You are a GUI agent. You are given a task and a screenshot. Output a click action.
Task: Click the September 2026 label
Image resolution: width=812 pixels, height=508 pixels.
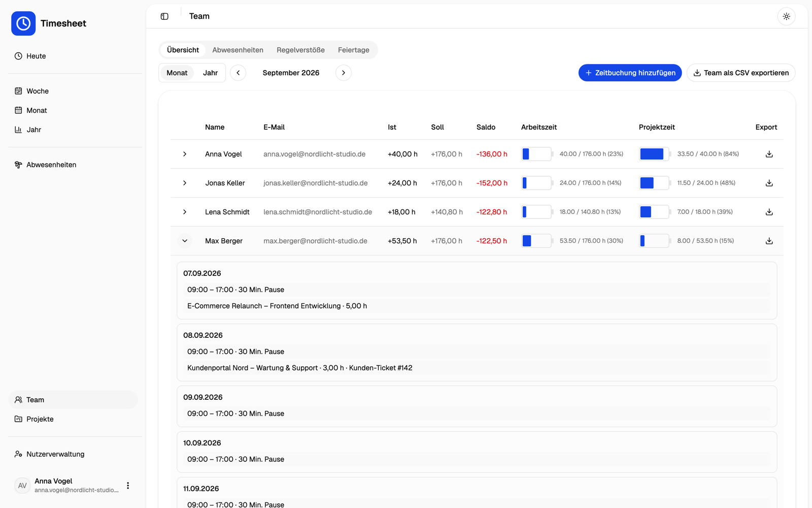pyautogui.click(x=291, y=73)
